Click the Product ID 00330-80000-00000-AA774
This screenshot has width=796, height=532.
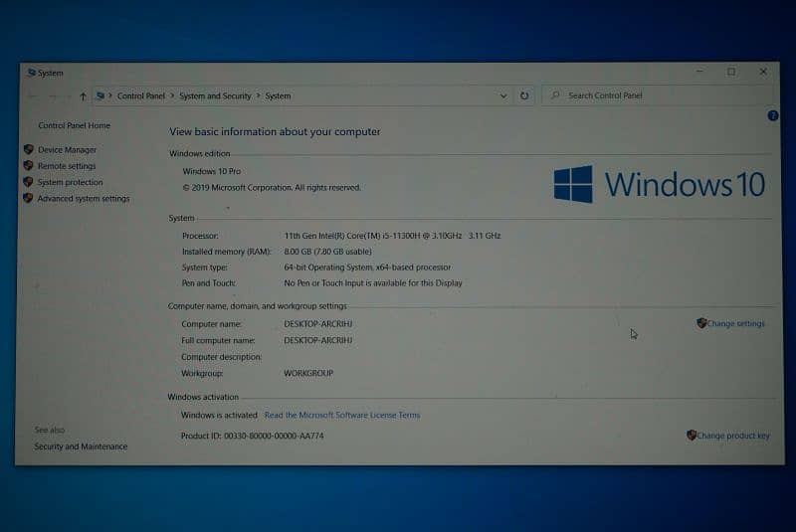[253, 436]
